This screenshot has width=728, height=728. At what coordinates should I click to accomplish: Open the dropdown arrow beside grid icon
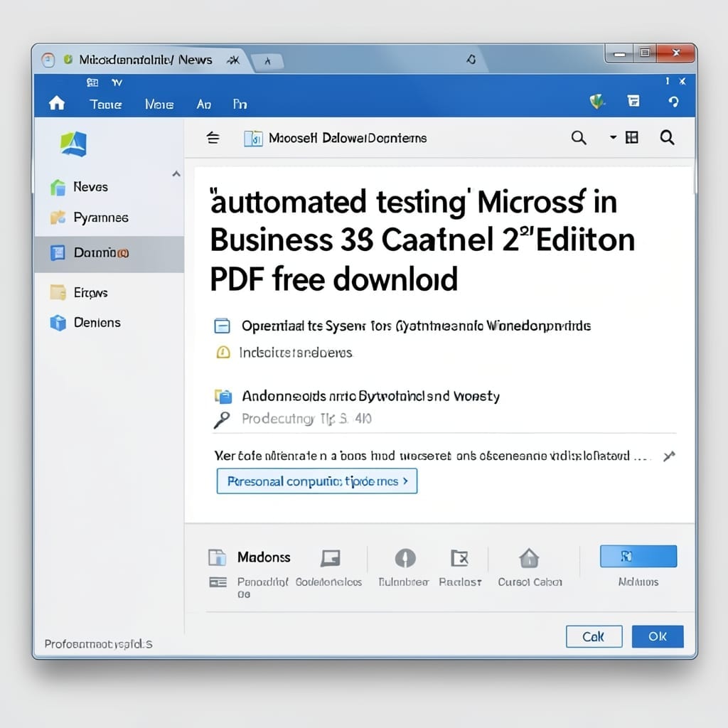pos(614,137)
